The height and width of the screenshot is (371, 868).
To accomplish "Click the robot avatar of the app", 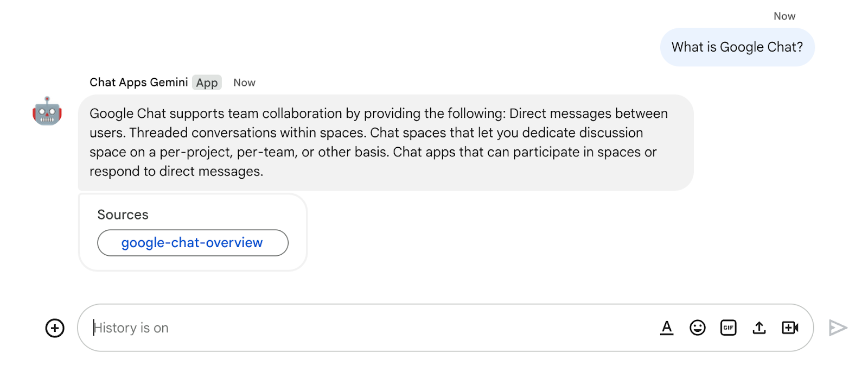I will click(x=47, y=111).
